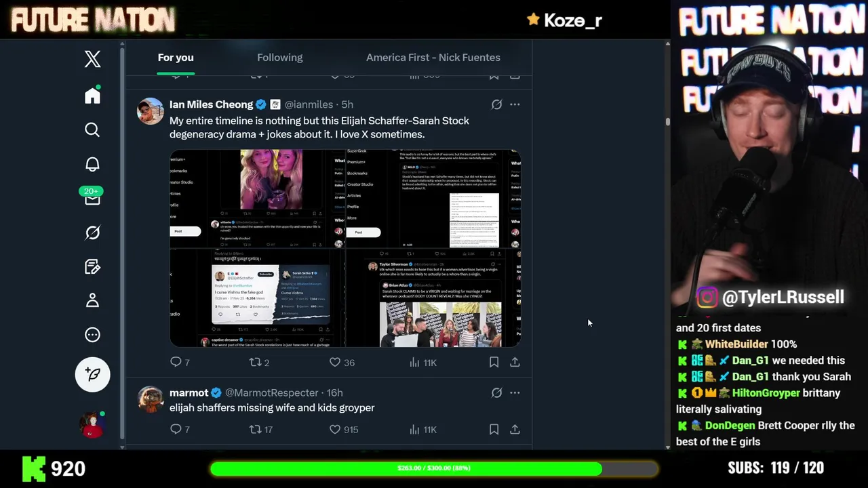The width and height of the screenshot is (868, 488).
Task: Click the @MarmotRespecter handle
Action: [x=271, y=392]
